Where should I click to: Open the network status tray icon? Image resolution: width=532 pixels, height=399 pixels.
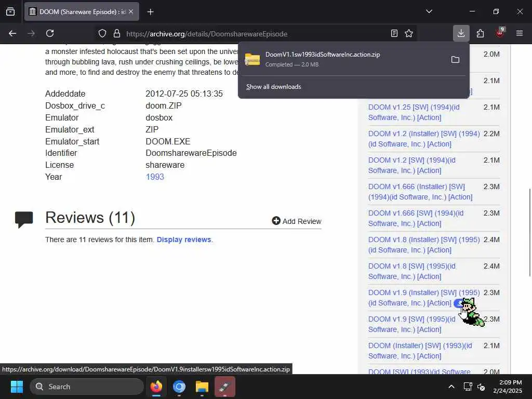point(468,387)
